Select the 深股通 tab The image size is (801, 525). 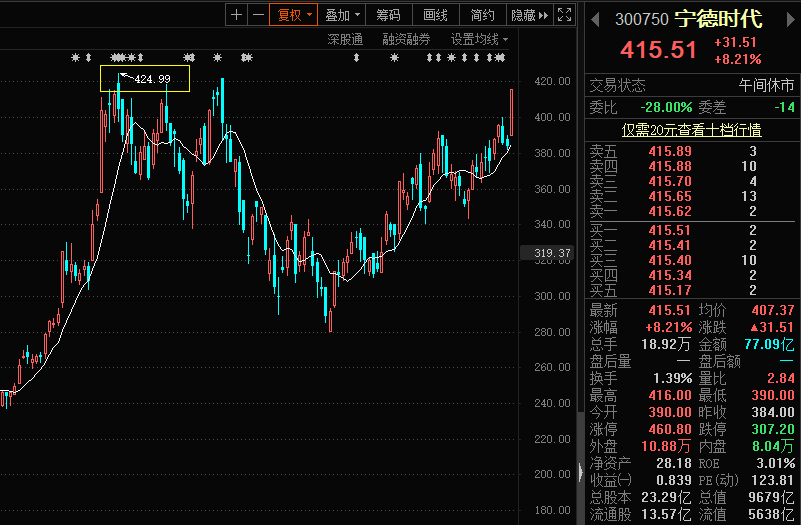[x=345, y=39]
